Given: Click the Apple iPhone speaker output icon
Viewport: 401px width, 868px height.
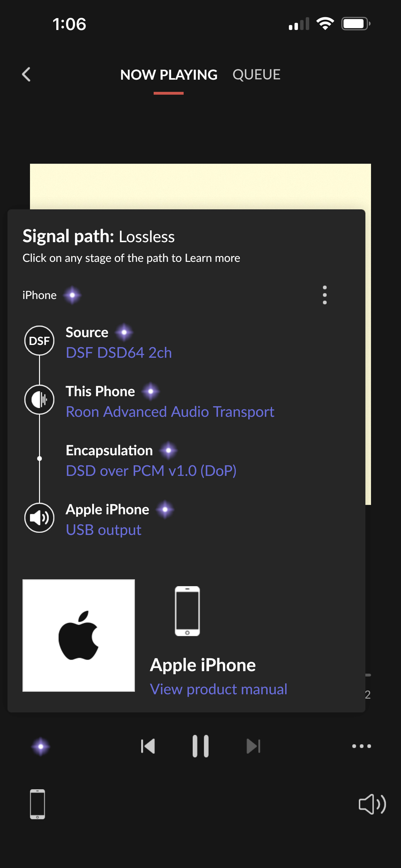Looking at the screenshot, I should click(39, 518).
